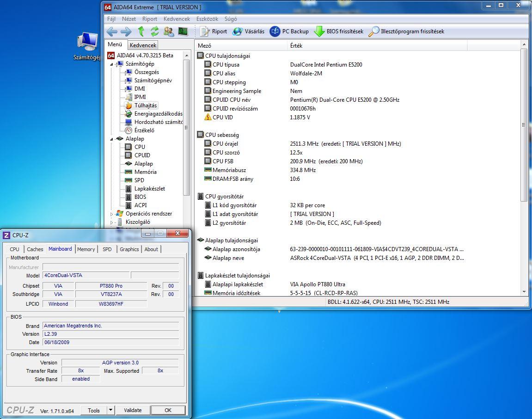The image size is (532, 419).
Task: Switch to CPU-Z CPU tab
Action: [x=15, y=249]
